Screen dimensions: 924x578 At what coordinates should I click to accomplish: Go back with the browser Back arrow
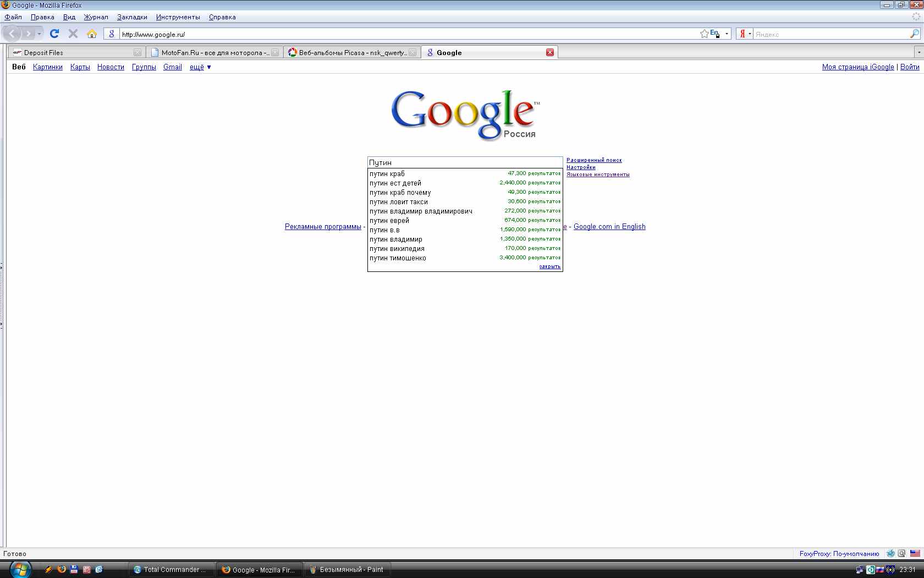12,34
